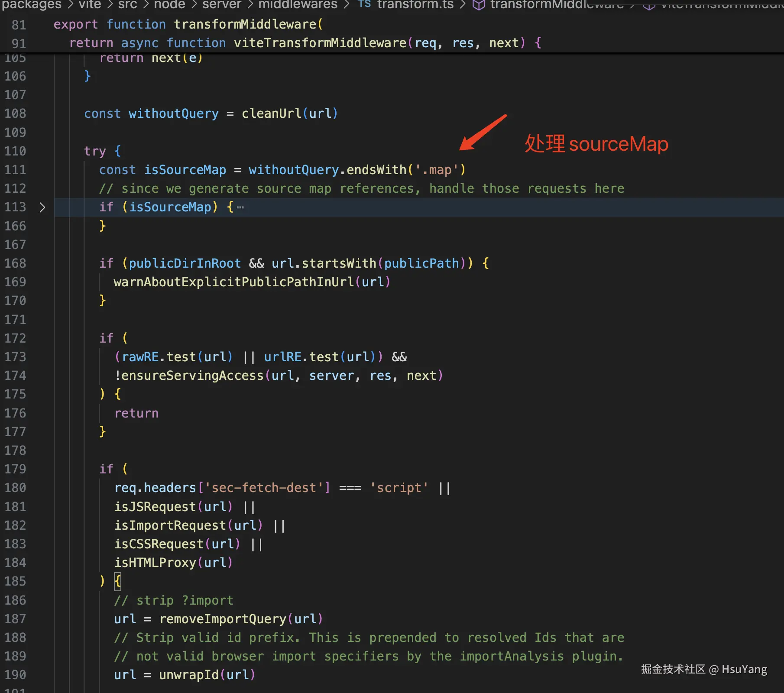Click the collapsed-code ellipsis after if (isSourceMap) {
Screen dimensions: 784x693
tap(240, 207)
